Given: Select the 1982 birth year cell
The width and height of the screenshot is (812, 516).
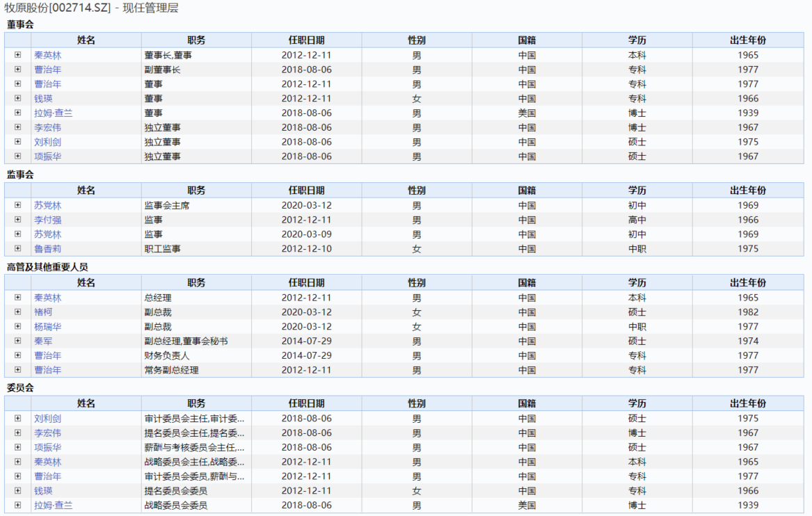Looking at the screenshot, I should click(x=748, y=312).
